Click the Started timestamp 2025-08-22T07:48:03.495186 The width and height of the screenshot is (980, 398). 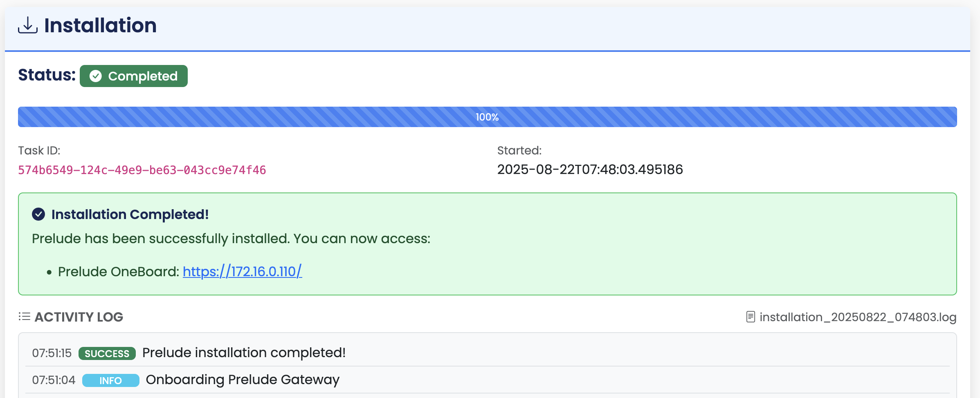point(590,170)
